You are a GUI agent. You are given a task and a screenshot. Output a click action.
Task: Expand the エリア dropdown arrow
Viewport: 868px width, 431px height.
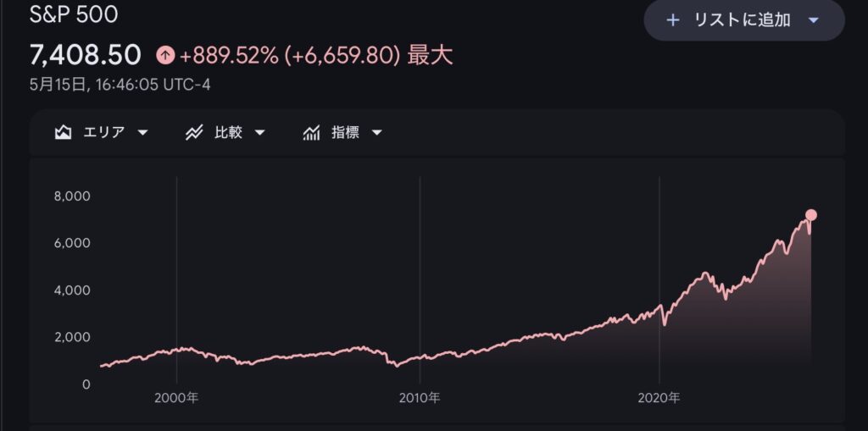click(x=142, y=133)
